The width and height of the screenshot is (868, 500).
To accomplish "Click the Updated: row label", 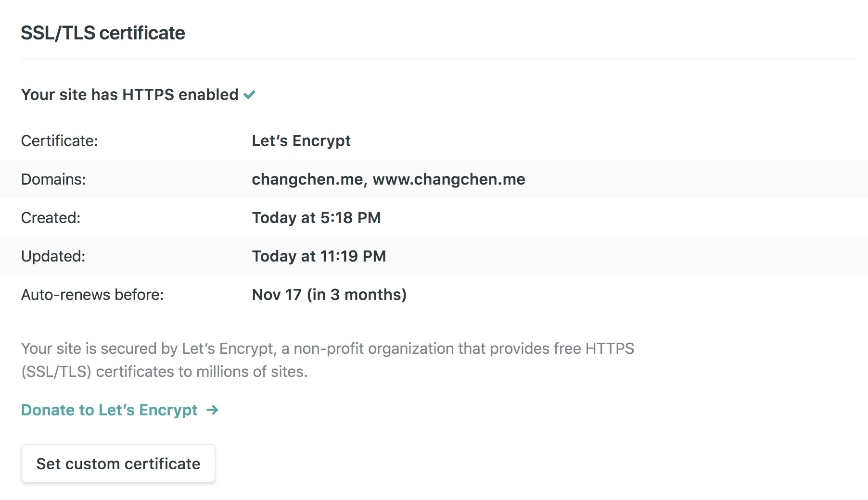I will coord(53,256).
